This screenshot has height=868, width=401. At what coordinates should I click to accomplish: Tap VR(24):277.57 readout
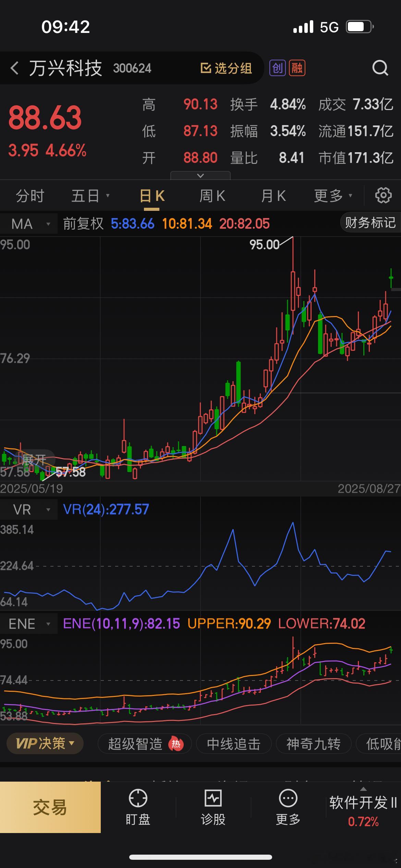(x=106, y=509)
